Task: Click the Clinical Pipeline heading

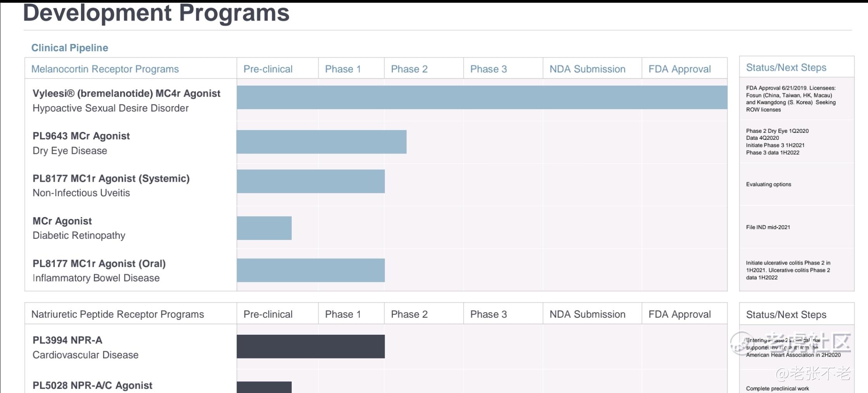Action: [x=70, y=48]
